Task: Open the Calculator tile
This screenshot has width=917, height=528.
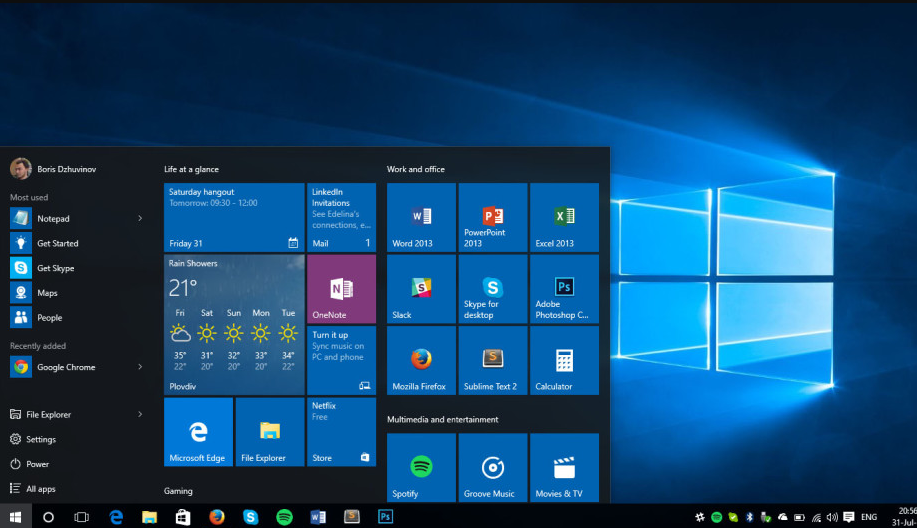Action: pos(564,361)
